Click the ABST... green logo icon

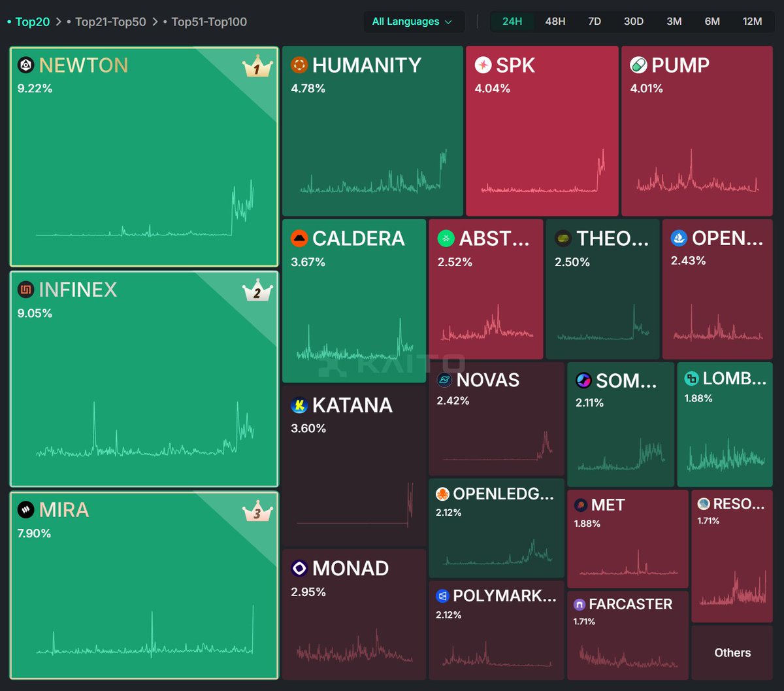(446, 239)
